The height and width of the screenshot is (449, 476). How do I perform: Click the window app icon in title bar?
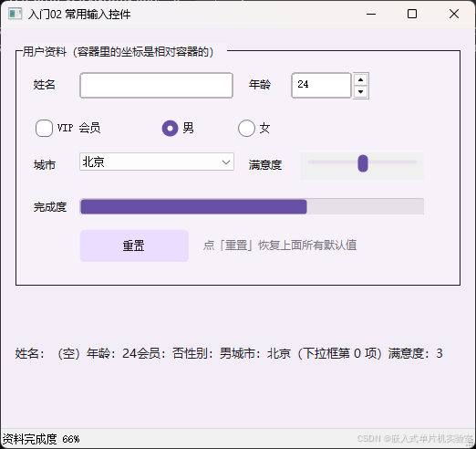tap(15, 14)
